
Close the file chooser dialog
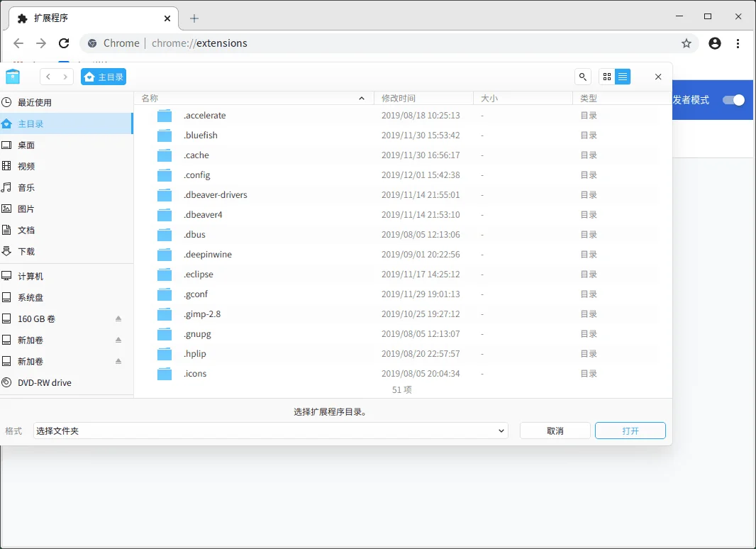point(657,77)
